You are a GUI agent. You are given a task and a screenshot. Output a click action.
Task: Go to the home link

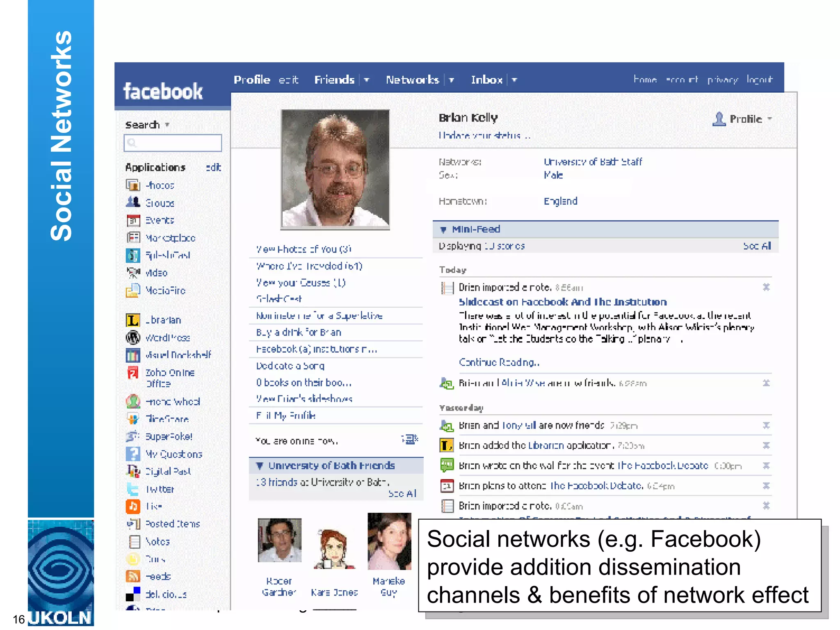tap(645, 79)
